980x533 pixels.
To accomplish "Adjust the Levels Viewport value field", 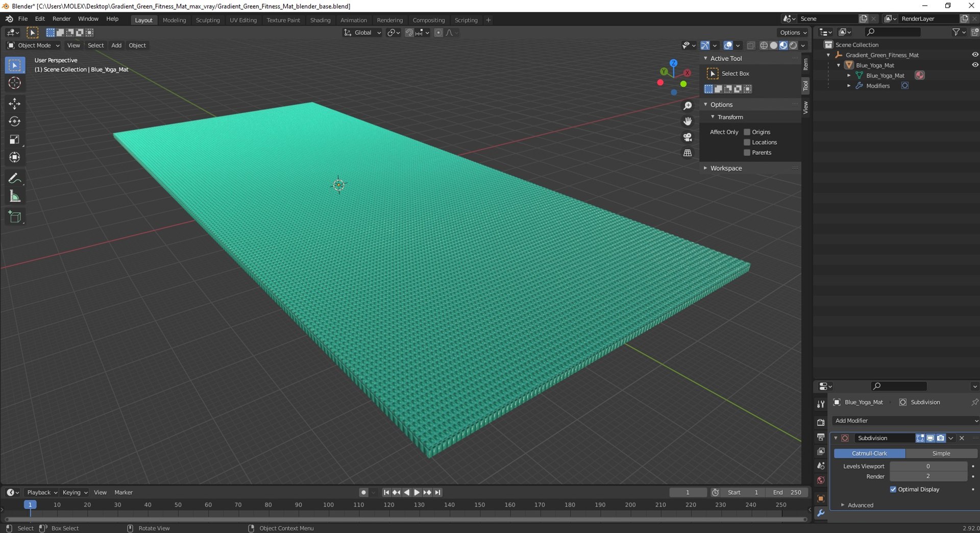I will tap(928, 467).
